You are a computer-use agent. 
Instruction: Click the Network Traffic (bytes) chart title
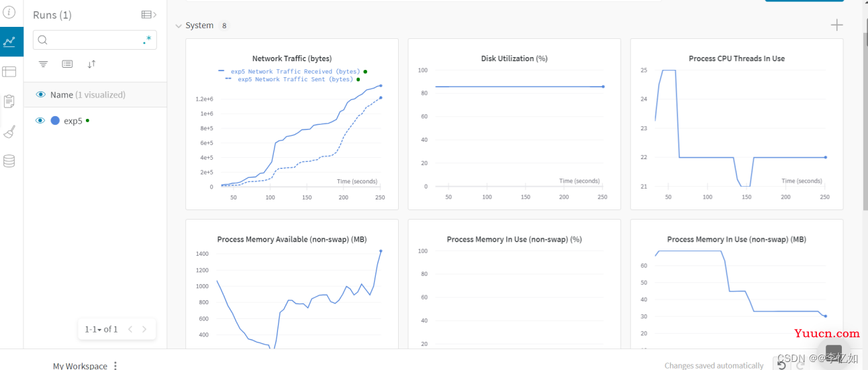[292, 58]
